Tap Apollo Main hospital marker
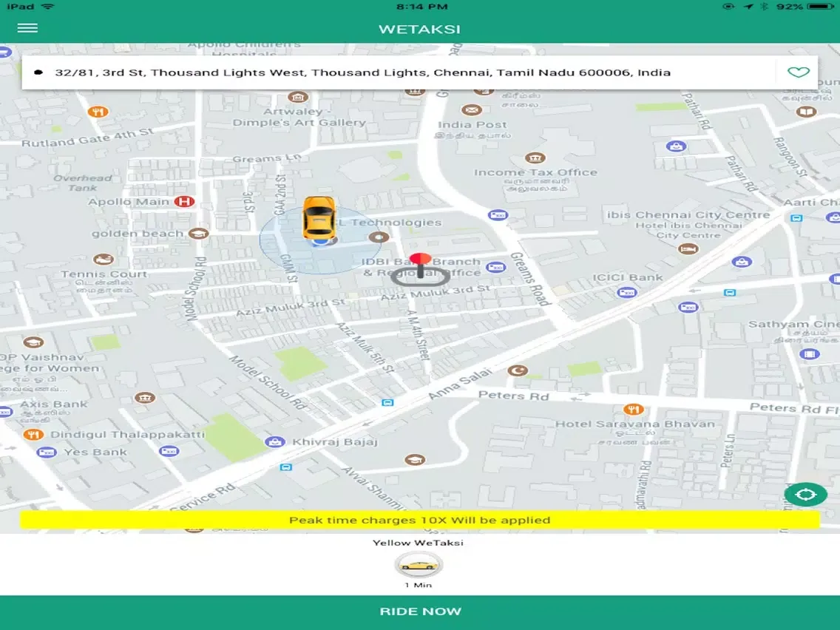This screenshot has height=630, width=840. point(185,202)
